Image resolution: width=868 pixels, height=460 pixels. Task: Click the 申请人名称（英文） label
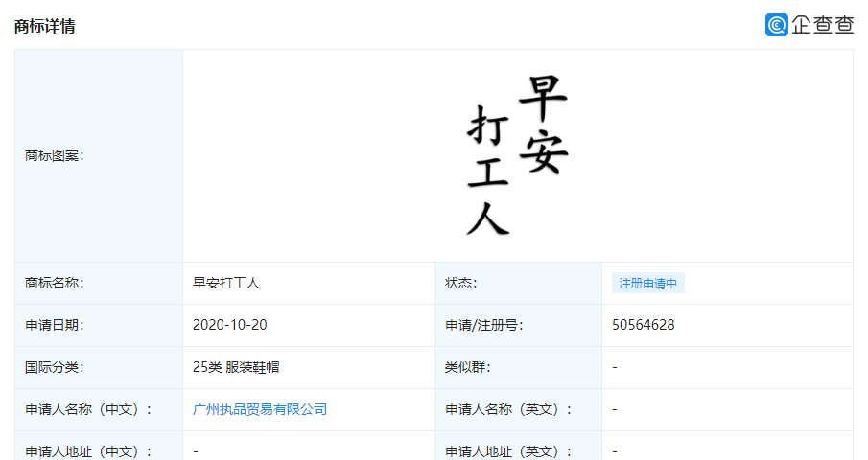(x=508, y=409)
